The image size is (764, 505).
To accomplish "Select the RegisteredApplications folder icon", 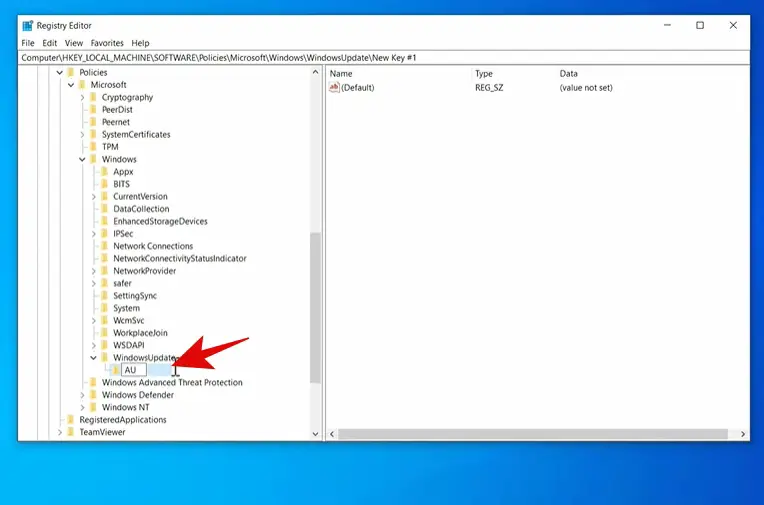I will (71, 420).
